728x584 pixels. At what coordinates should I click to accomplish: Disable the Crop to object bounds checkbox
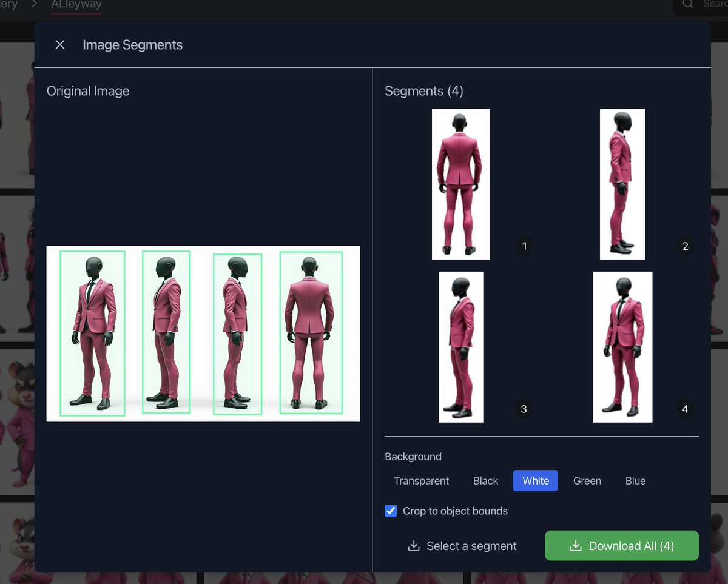[390, 511]
